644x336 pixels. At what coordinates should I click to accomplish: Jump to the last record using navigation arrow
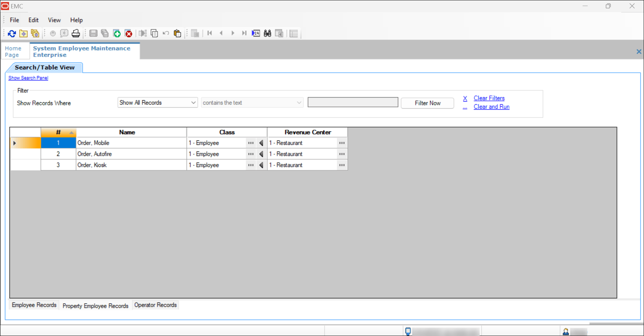[244, 33]
